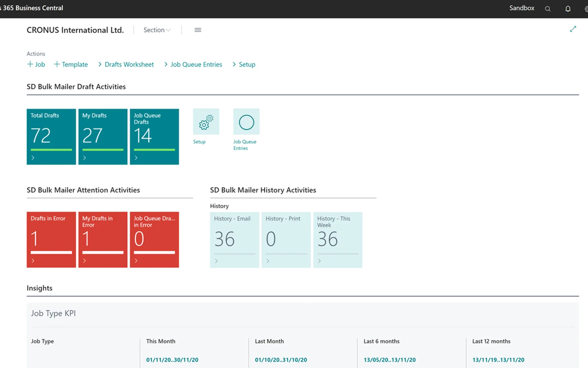Open Job Queue Drafts in Error tile
588x368 pixels.
154,240
